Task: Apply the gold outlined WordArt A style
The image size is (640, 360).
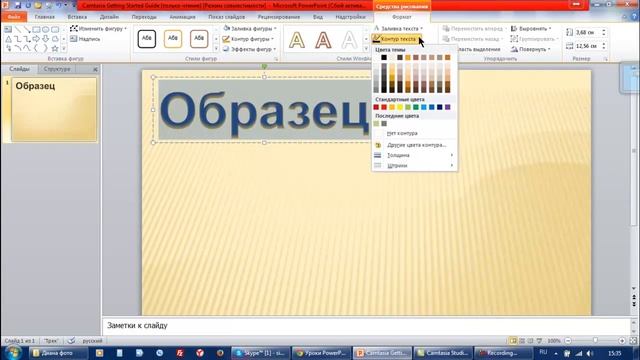Action: [x=297, y=40]
